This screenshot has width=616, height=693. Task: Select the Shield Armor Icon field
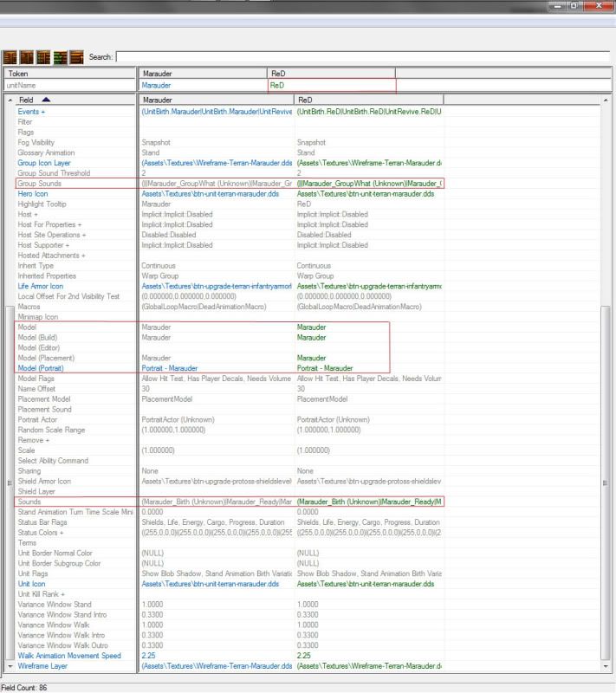point(44,482)
